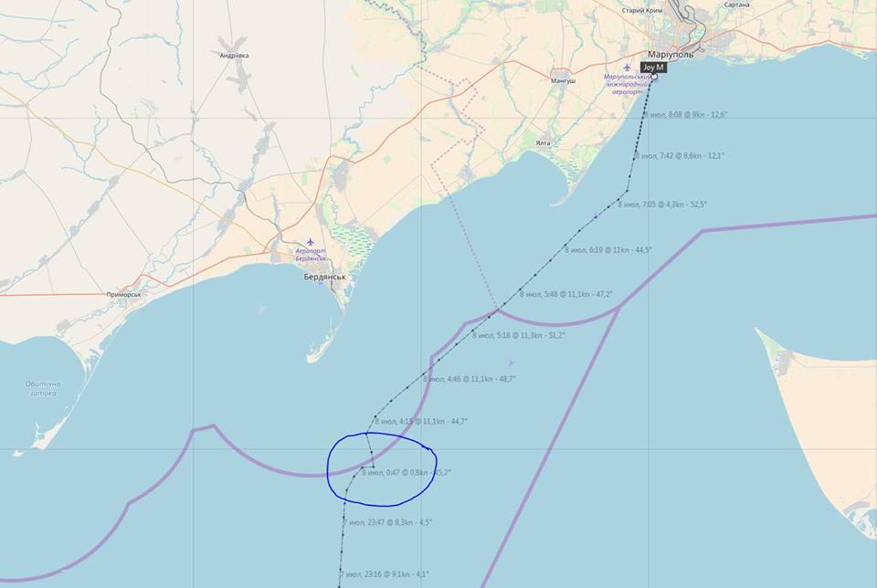The height and width of the screenshot is (588, 877).
Task: Click the Приморськ town label
Action: coord(124,295)
